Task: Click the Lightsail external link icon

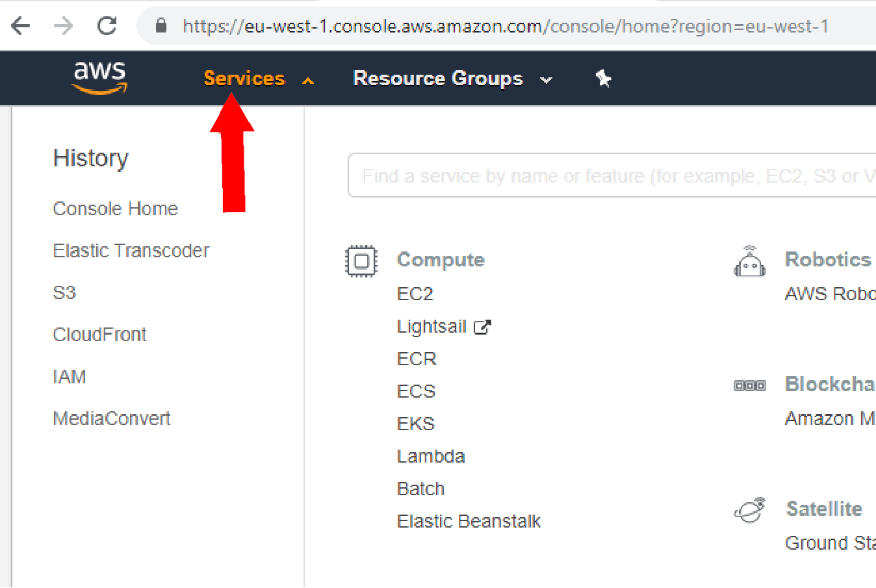Action: [x=482, y=327]
